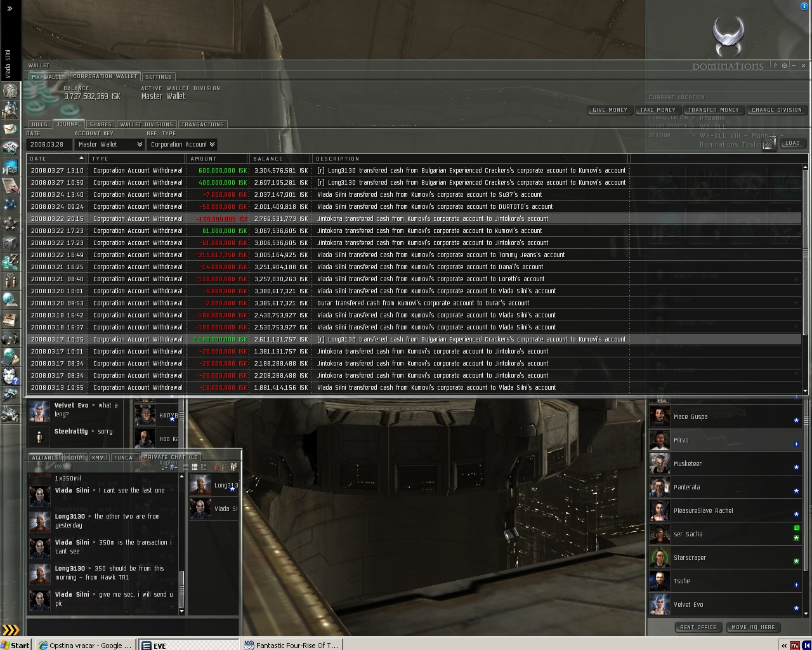Switch to the Funca chat tab

click(123, 458)
